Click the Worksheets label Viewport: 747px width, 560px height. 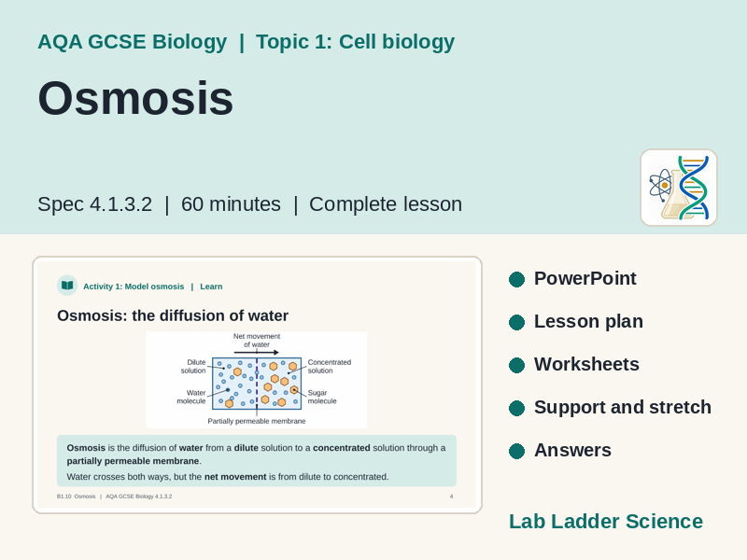tap(586, 364)
